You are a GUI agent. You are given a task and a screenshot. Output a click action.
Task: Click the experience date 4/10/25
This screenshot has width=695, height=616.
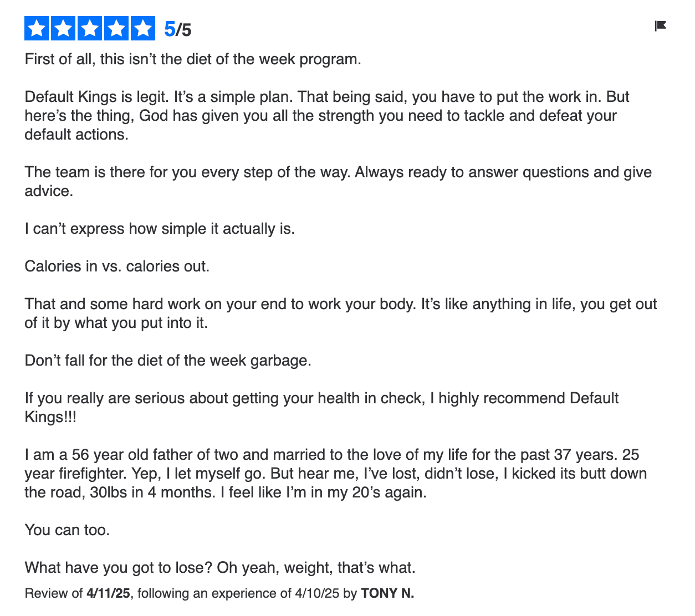316,593
